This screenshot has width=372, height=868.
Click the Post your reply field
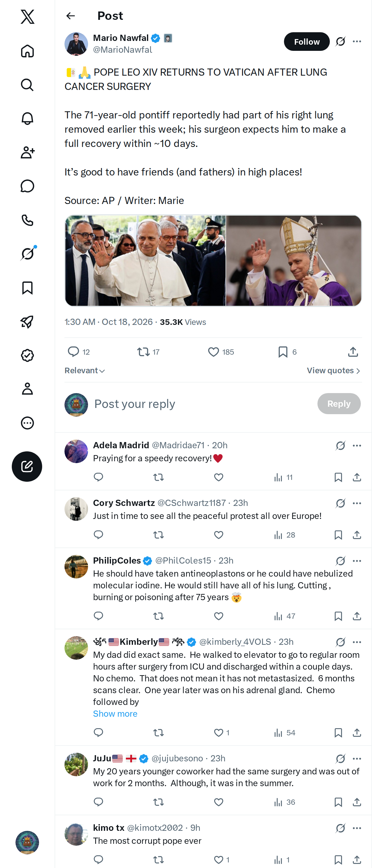[202, 404]
